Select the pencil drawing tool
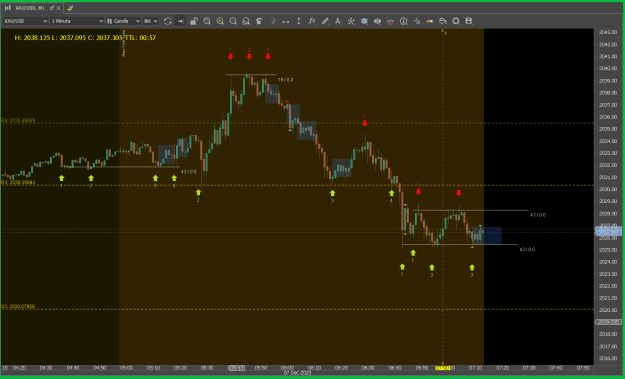Screen dimensions: 625x379 [x=325, y=21]
